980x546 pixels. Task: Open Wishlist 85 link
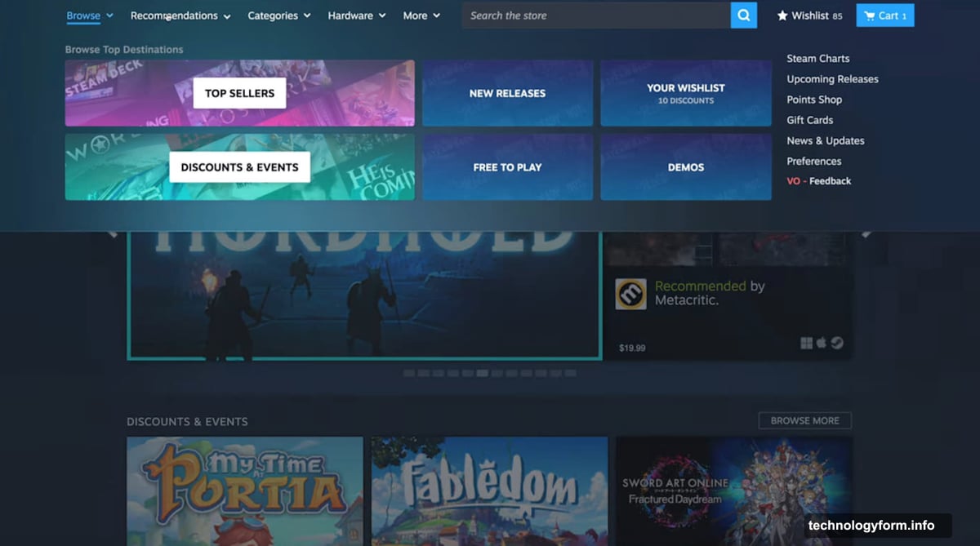pyautogui.click(x=809, y=16)
